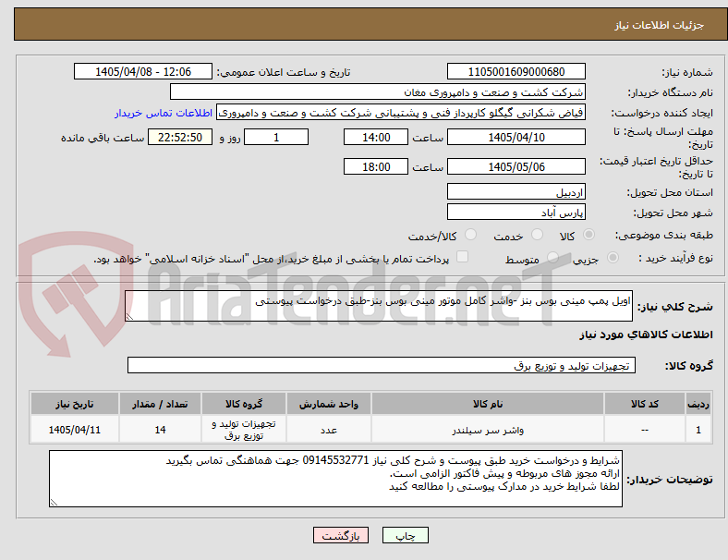Click the شماره نیاز number field
Image resolution: width=728 pixels, height=560 pixels.
(516, 71)
